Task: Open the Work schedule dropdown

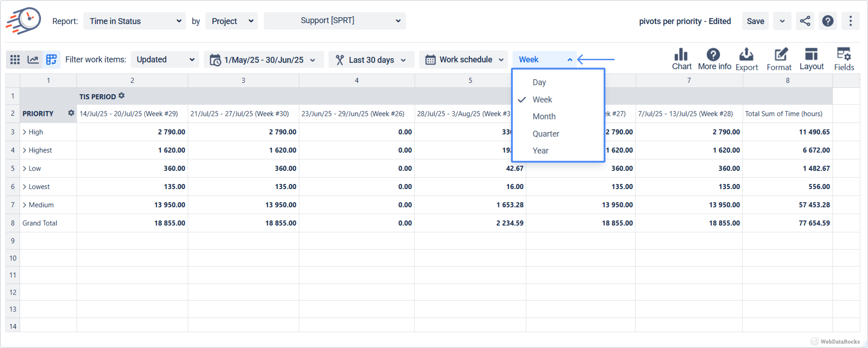Action: tap(464, 60)
